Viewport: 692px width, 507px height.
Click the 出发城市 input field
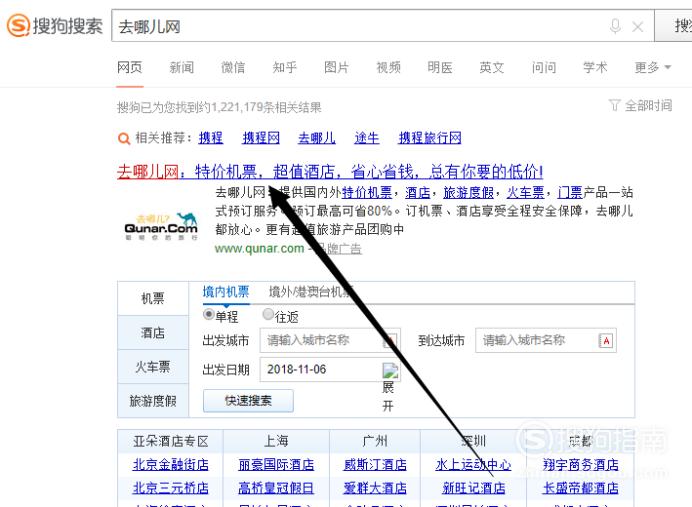point(330,340)
